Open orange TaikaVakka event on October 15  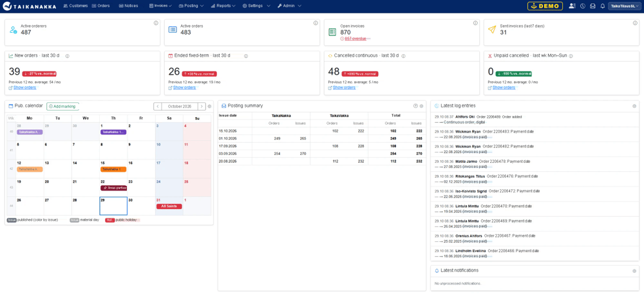tap(113, 169)
